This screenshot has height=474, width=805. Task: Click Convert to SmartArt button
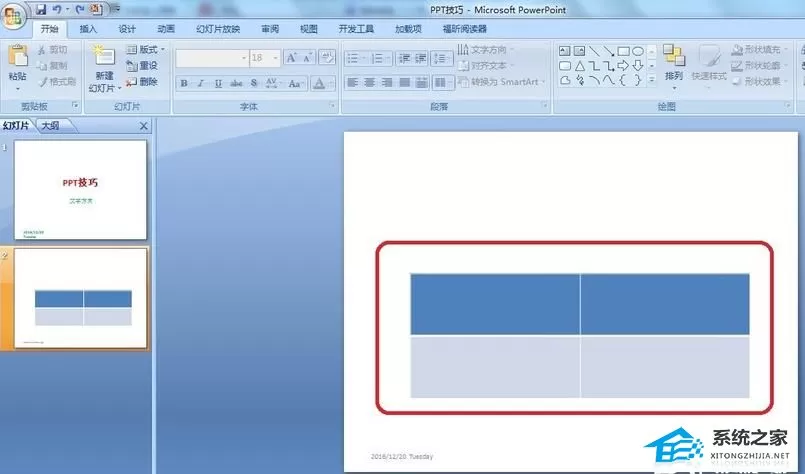pos(500,82)
